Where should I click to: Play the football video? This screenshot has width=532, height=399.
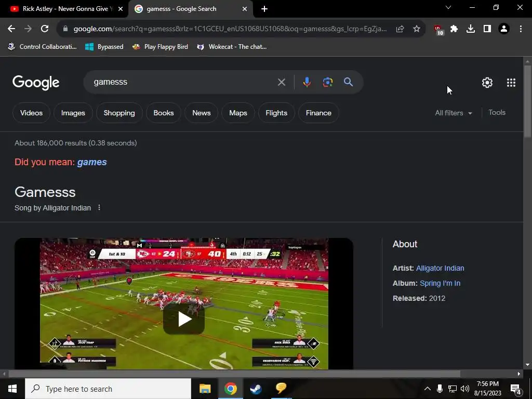pyautogui.click(x=184, y=319)
